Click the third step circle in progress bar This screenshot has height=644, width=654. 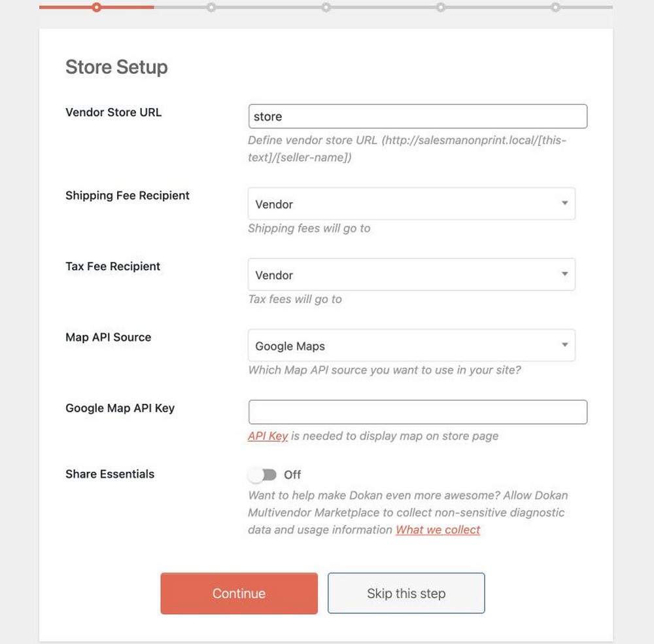coord(326,7)
